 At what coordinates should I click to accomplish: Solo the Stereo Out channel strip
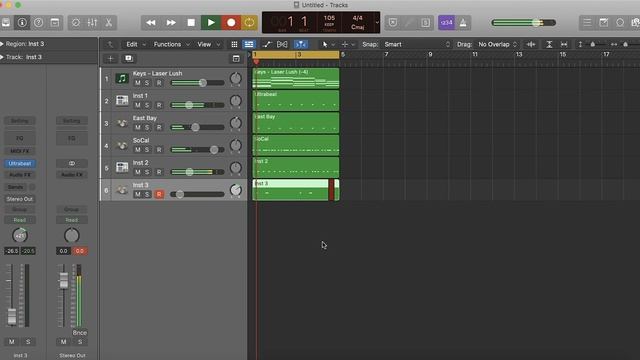(x=80, y=342)
